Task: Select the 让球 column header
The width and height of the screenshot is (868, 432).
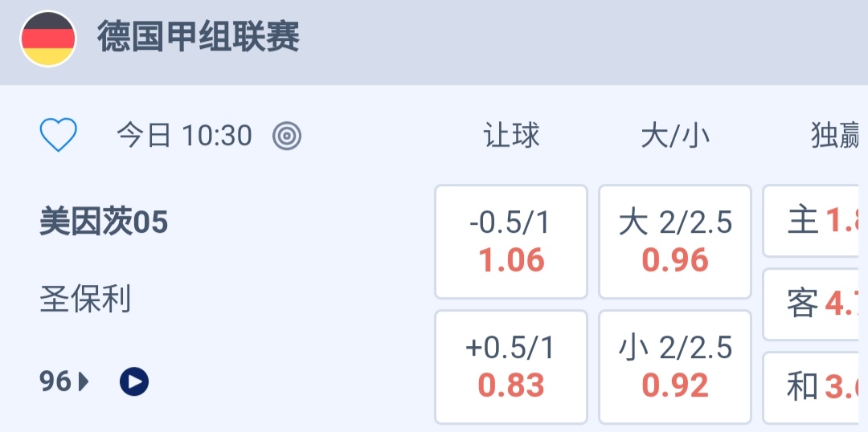Action: click(x=511, y=136)
